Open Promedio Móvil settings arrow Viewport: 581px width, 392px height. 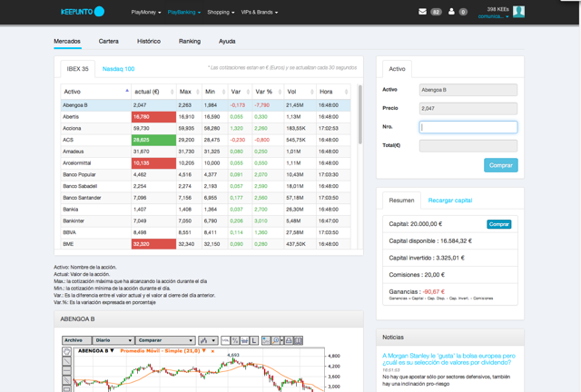click(203, 350)
